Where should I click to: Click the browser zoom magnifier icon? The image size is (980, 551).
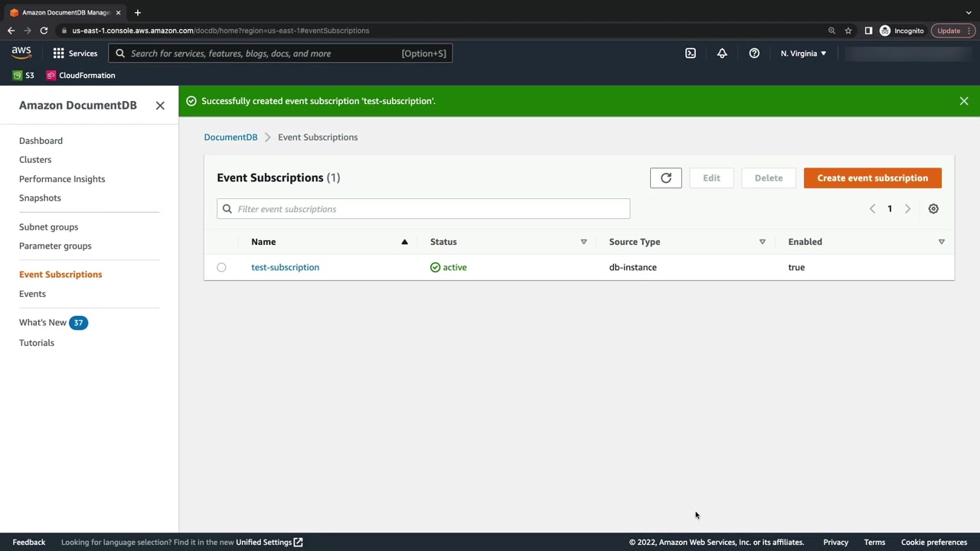point(831,31)
